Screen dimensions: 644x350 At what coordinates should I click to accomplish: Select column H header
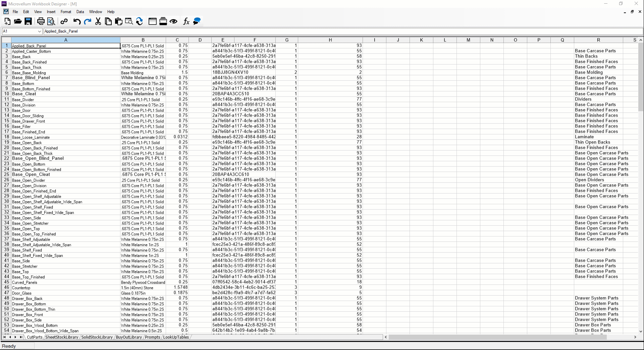point(330,40)
